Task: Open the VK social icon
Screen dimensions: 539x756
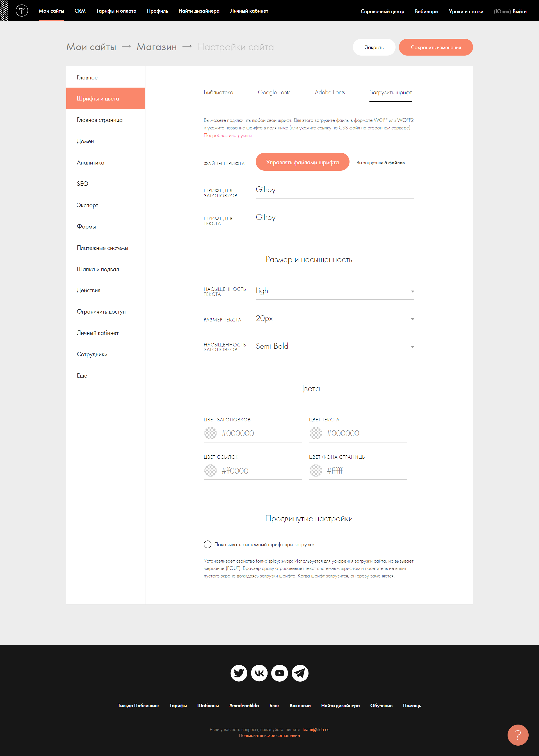Action: pyautogui.click(x=259, y=673)
